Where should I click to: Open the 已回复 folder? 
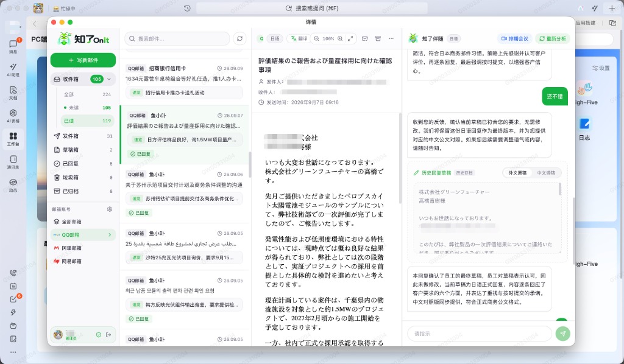(x=83, y=164)
